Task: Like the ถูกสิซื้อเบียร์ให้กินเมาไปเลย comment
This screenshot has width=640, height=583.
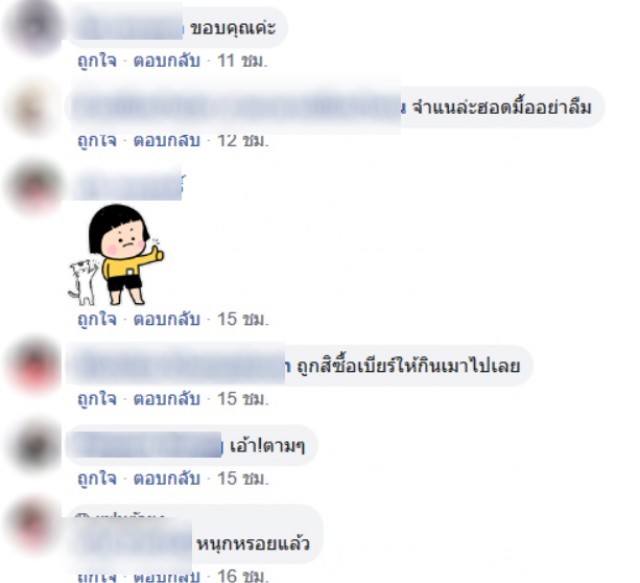Action: (x=97, y=399)
